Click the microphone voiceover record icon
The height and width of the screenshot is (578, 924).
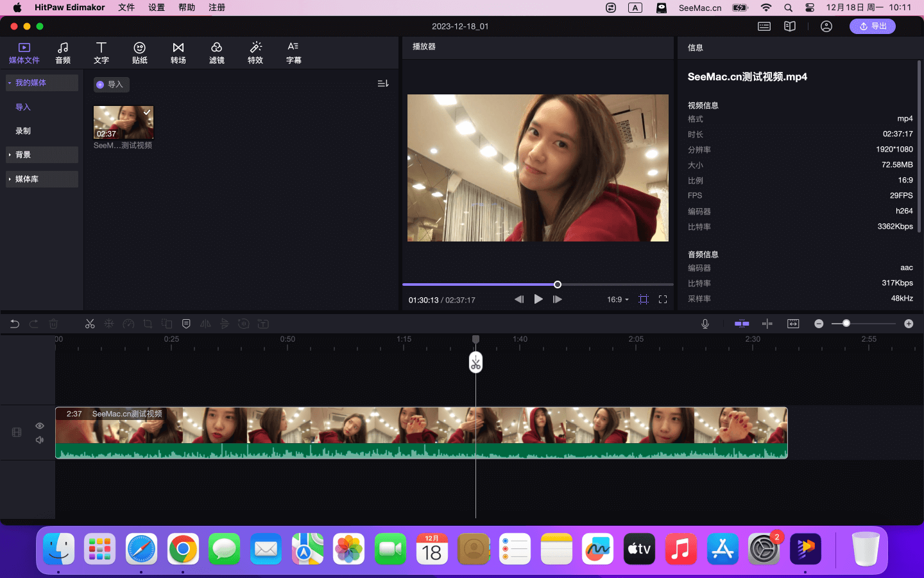[x=705, y=324]
